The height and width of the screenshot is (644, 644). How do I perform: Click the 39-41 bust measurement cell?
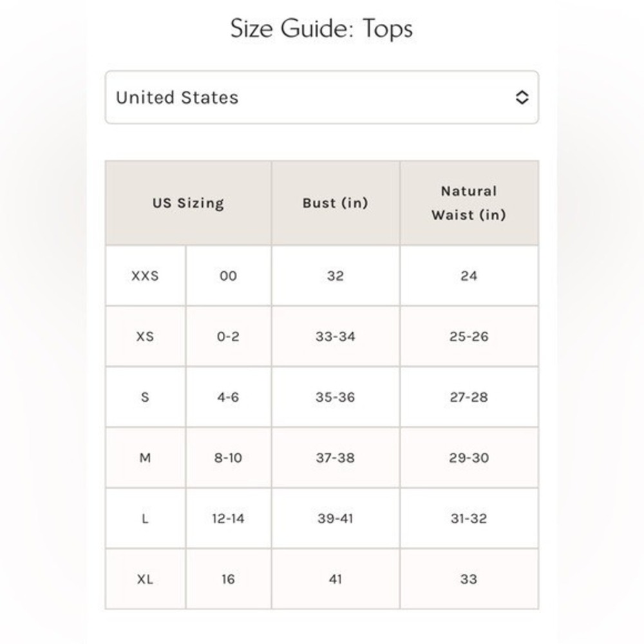point(336,518)
